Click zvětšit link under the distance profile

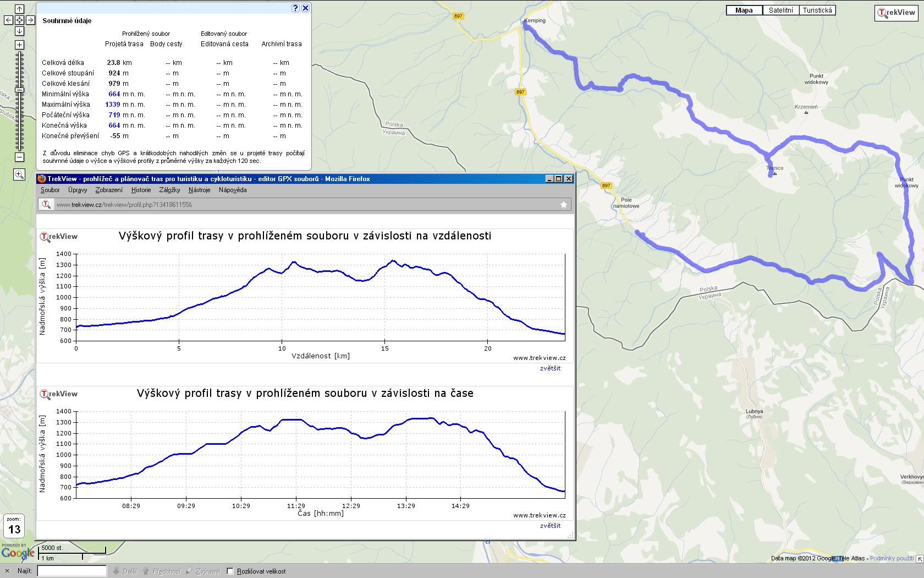click(x=550, y=368)
